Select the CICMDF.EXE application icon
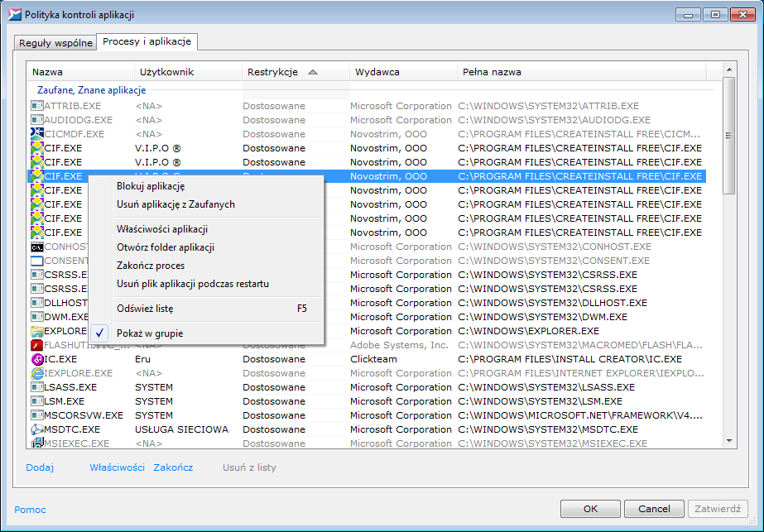This screenshot has height=532, width=764. (x=37, y=134)
